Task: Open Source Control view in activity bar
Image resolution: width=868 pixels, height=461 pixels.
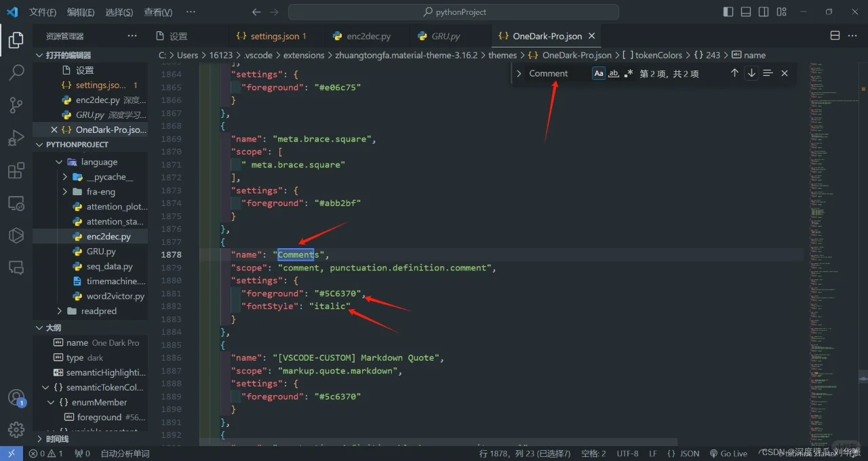Action: (16, 104)
